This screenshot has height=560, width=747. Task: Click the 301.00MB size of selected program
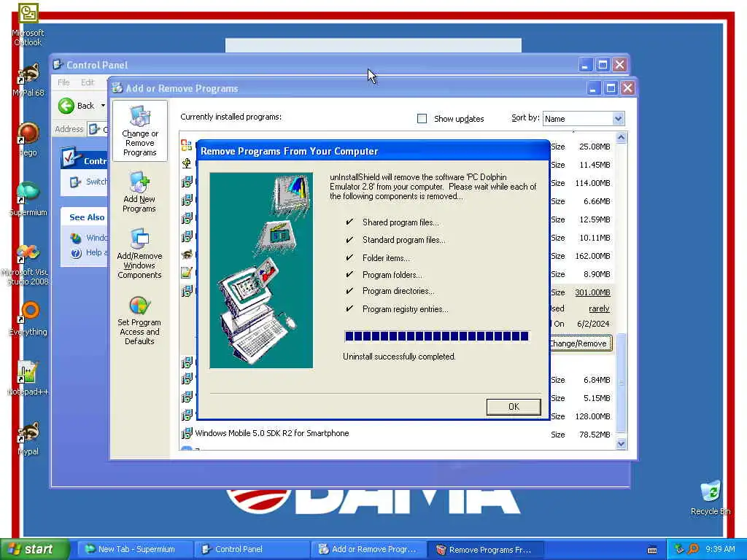pyautogui.click(x=592, y=292)
